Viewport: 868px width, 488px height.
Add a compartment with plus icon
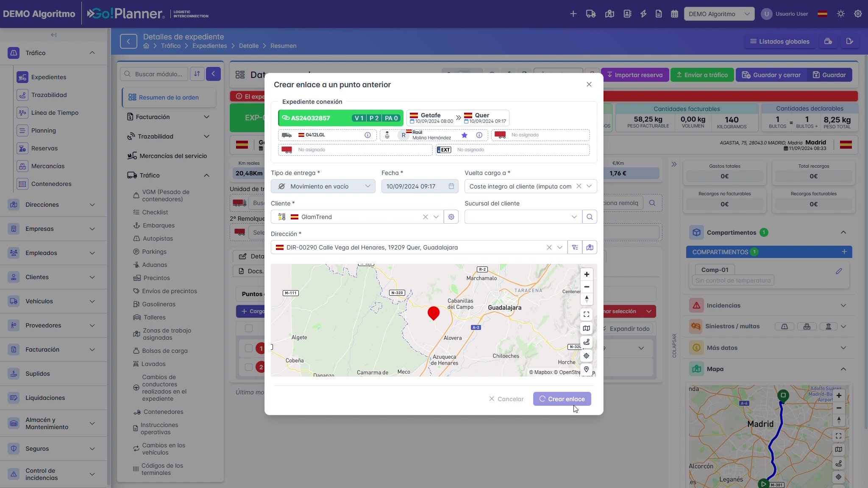tap(844, 252)
